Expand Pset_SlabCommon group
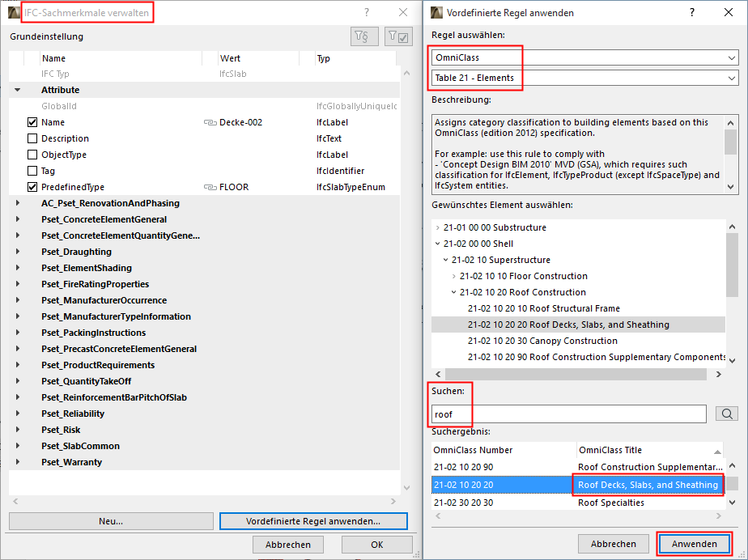This screenshot has width=748, height=560. click(x=18, y=446)
